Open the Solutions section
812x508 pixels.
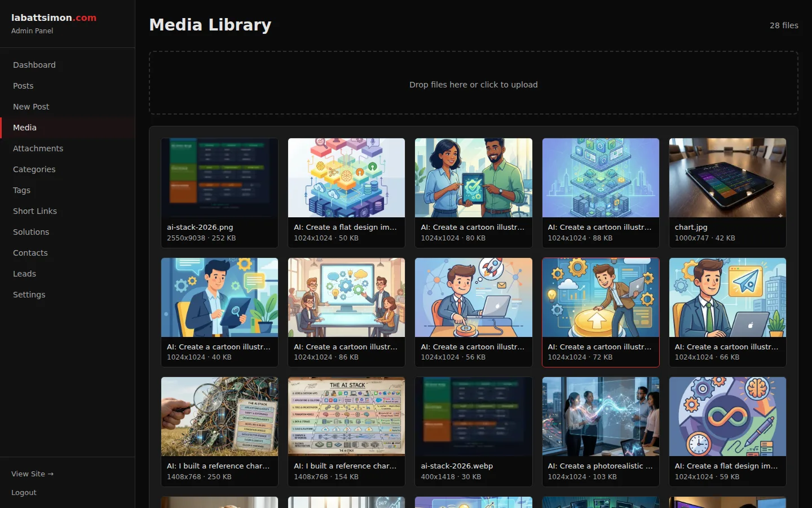tap(31, 231)
